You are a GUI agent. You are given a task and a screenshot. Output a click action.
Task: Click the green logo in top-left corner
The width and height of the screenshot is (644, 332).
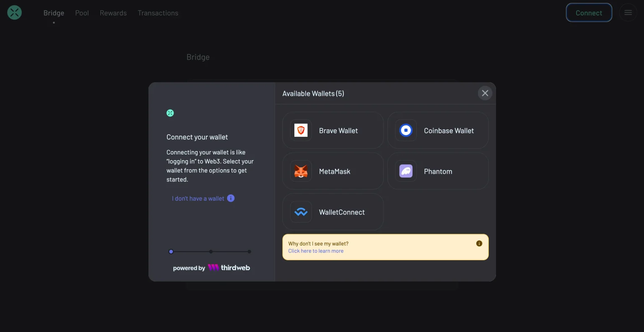[14, 13]
